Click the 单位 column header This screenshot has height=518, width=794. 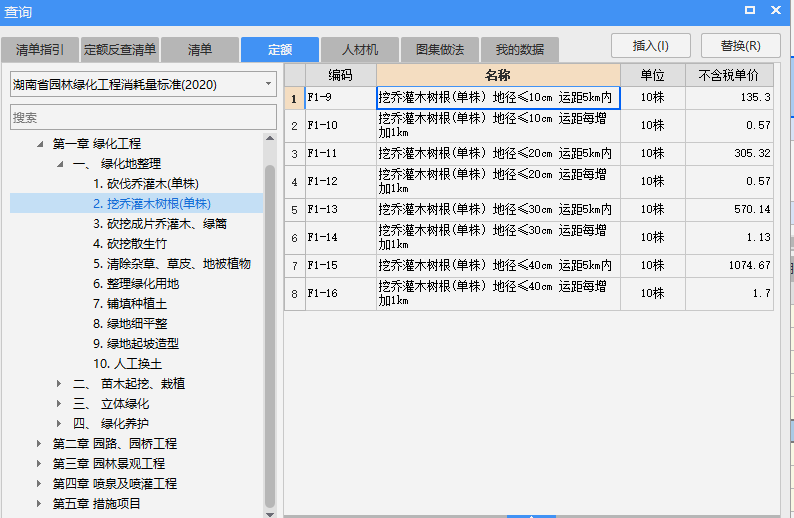[x=653, y=75]
